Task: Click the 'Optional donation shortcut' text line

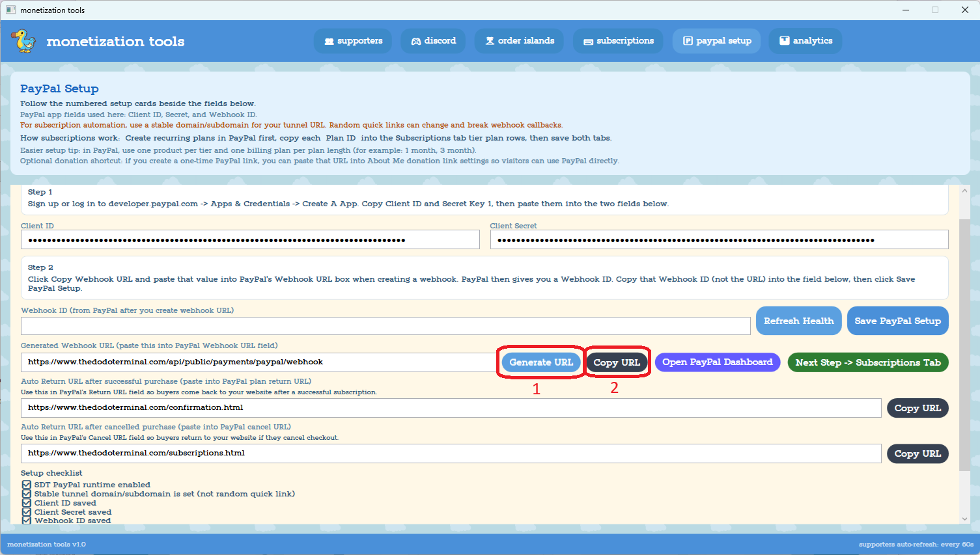Action: coord(320,161)
